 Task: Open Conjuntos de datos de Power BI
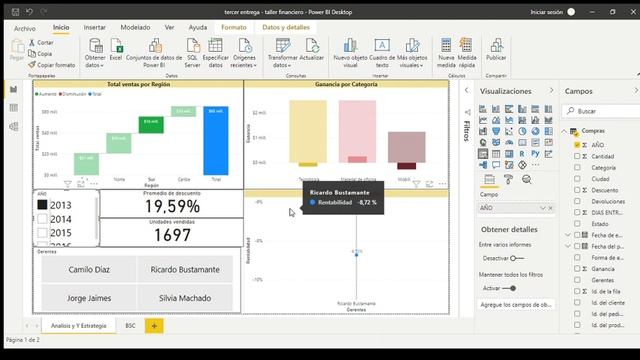[154, 53]
